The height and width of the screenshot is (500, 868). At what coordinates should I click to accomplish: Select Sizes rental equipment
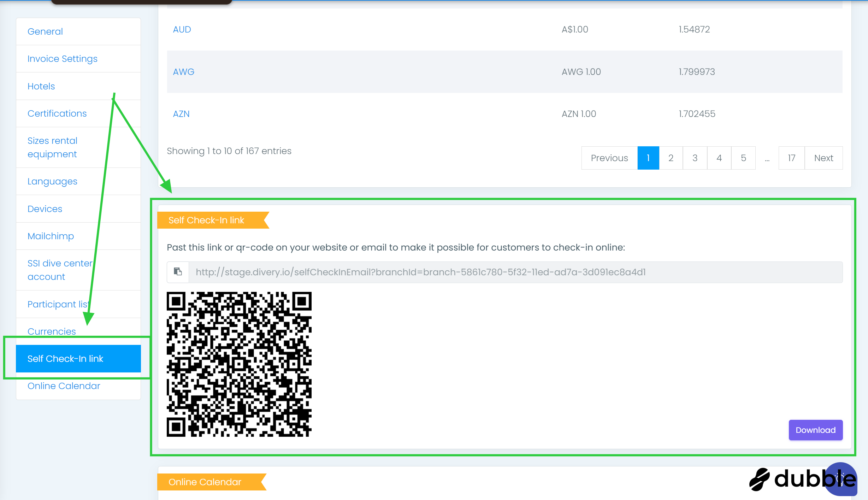[52, 147]
